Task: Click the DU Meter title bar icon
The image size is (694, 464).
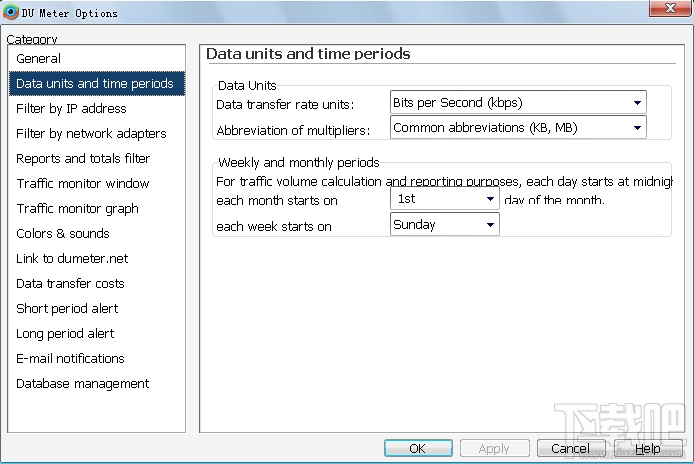Action: [x=12, y=13]
